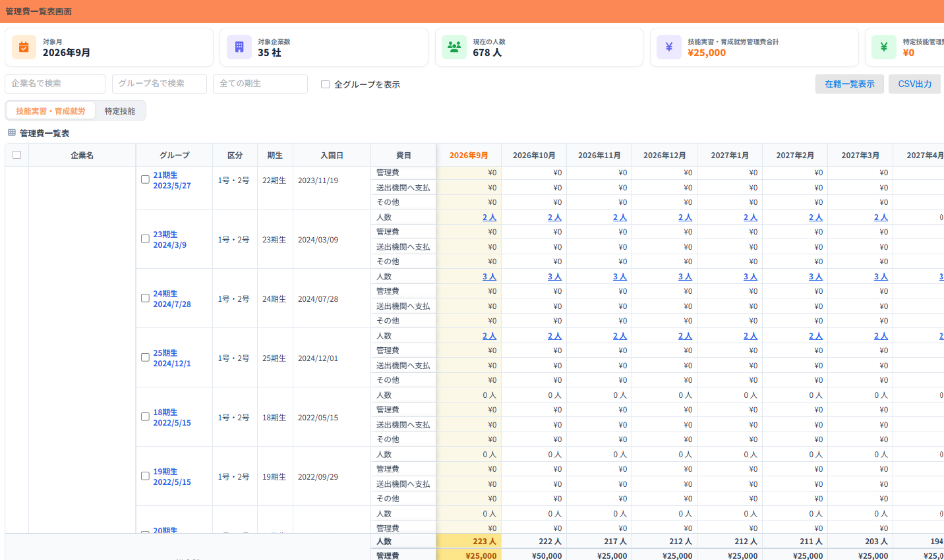Check the 18期生 group checkbox
The height and width of the screenshot is (560, 944).
[x=145, y=416]
